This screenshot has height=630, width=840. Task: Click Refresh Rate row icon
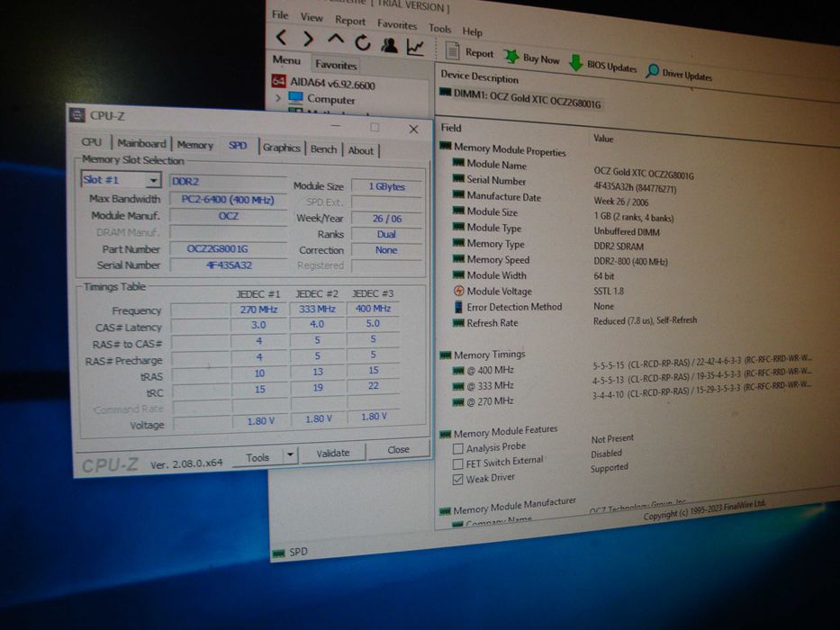click(x=458, y=322)
